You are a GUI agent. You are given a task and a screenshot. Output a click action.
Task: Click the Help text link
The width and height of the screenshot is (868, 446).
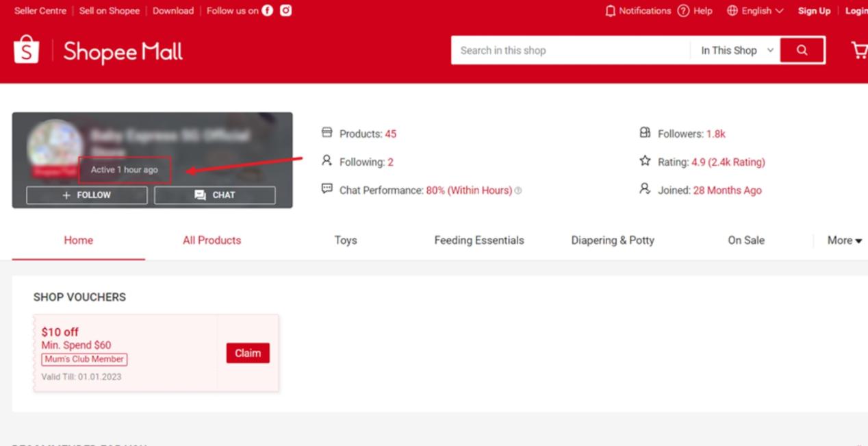(x=703, y=11)
